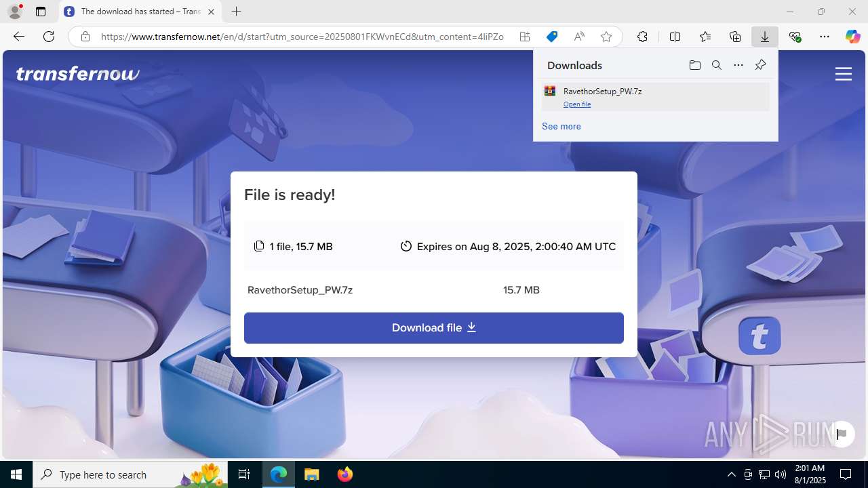Click the Download file button

434,328
